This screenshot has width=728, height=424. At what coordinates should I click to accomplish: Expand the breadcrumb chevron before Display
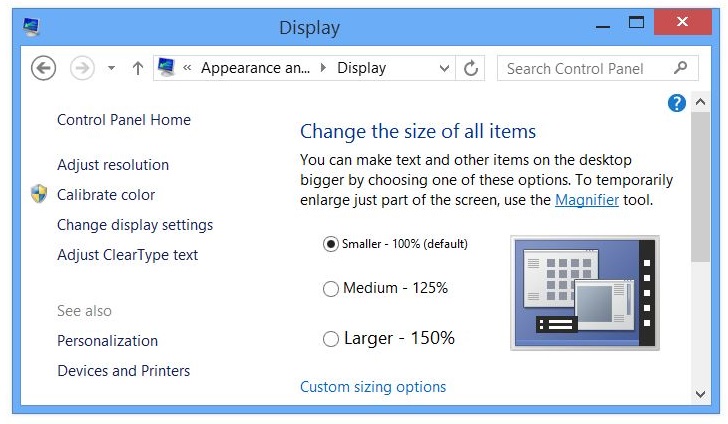pyautogui.click(x=323, y=68)
